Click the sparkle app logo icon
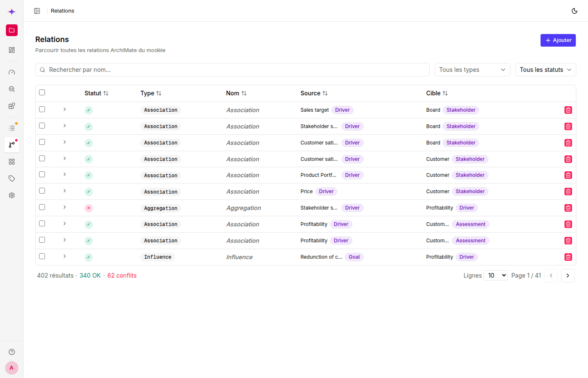Viewport: 588px width, 378px height. [x=12, y=12]
